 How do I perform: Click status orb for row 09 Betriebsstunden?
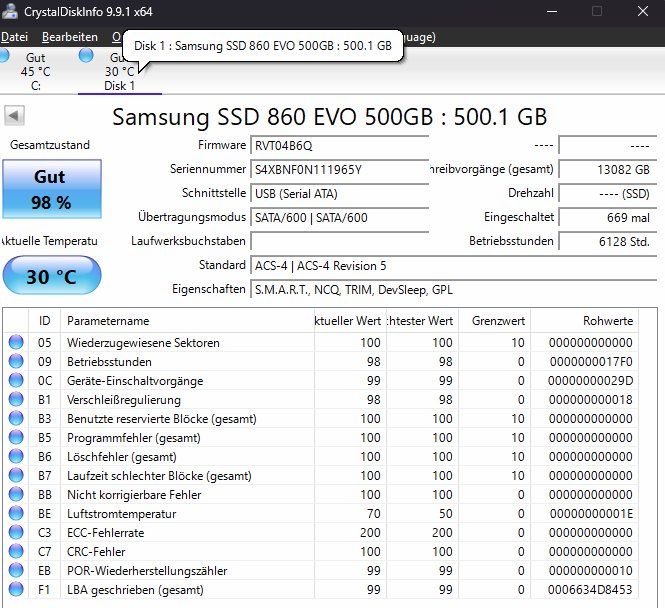(x=16, y=361)
